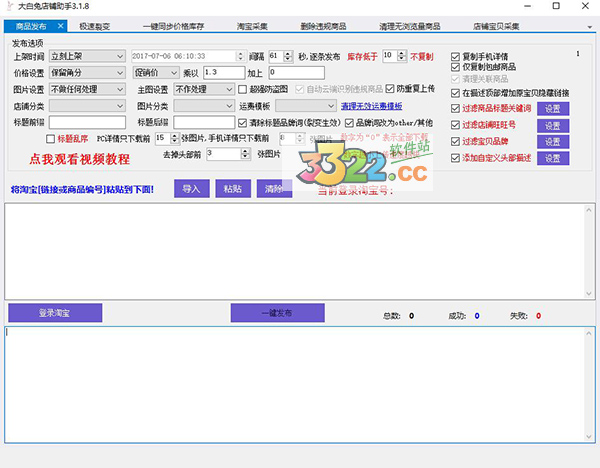Click the app icon in the title bar
Viewport: 600px width, 468px height.
coord(9,8)
